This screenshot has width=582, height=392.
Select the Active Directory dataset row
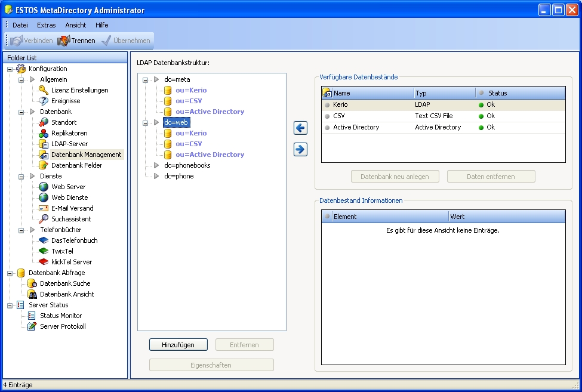point(443,128)
